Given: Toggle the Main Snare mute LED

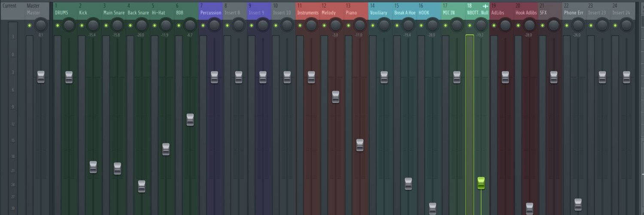Looking at the screenshot, I should (x=106, y=25).
